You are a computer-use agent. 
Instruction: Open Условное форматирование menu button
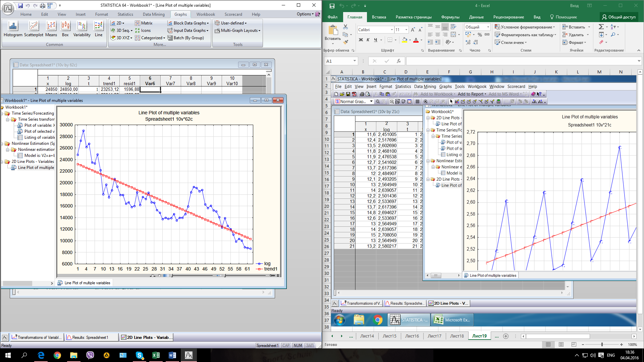click(x=525, y=27)
